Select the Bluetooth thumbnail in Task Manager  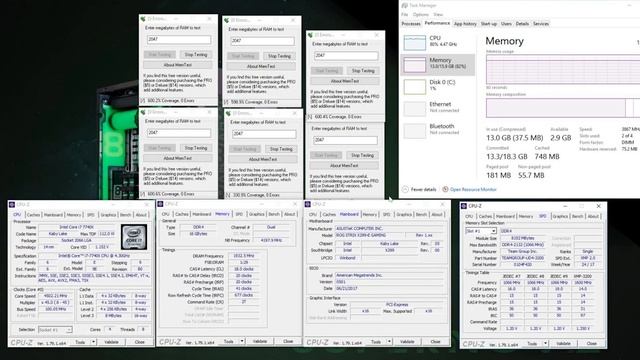[415, 131]
